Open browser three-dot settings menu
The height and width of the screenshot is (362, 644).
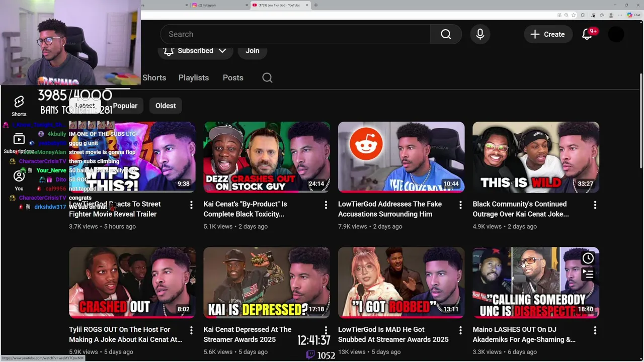click(x=621, y=15)
